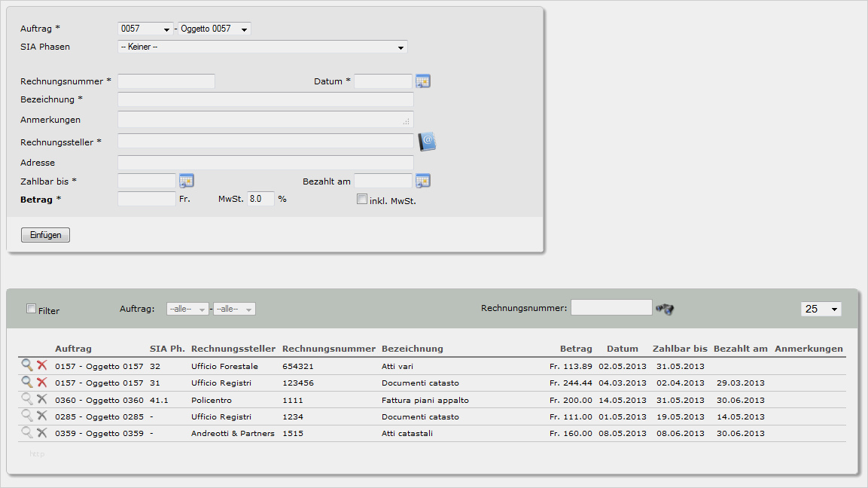Open calendar picker for Zahlbar bis
Viewport: 868px width, 488px height.
click(187, 181)
